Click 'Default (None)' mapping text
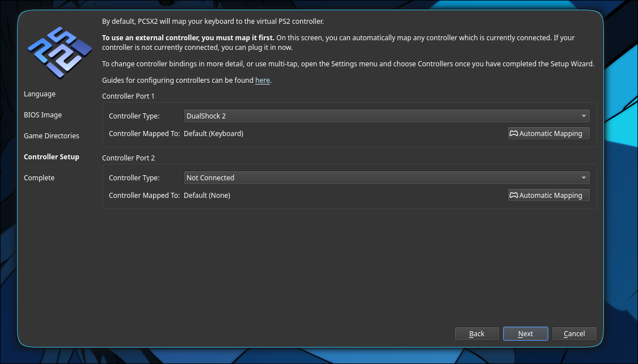 click(x=207, y=195)
